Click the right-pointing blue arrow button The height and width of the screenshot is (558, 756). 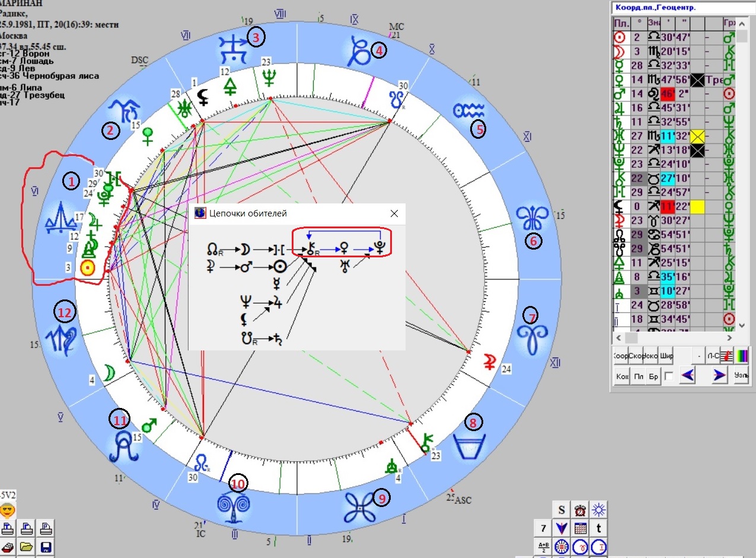[x=720, y=376]
